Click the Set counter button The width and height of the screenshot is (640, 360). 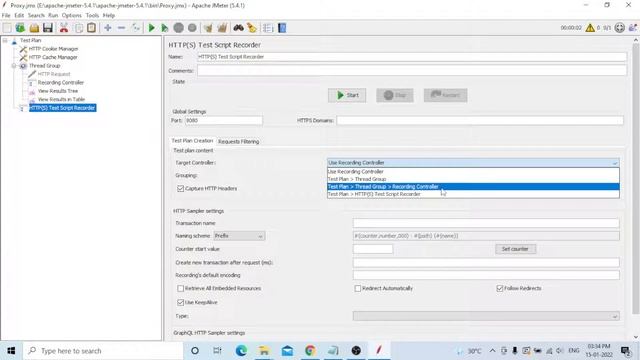tap(516, 249)
